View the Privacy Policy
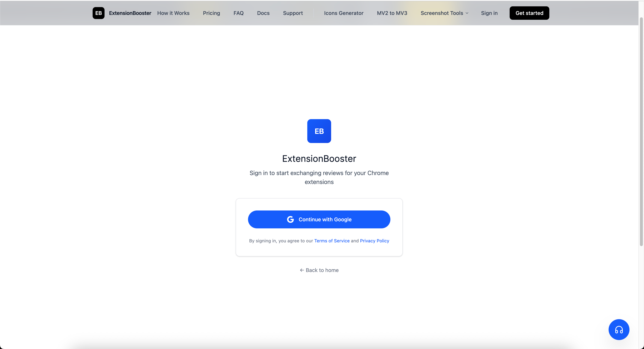Viewport: 644px width, 349px height. point(374,241)
